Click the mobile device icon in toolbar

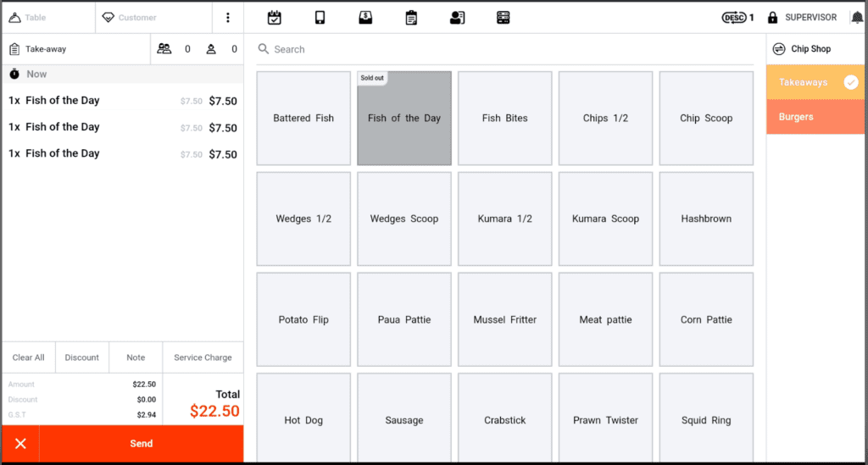pyautogui.click(x=320, y=18)
